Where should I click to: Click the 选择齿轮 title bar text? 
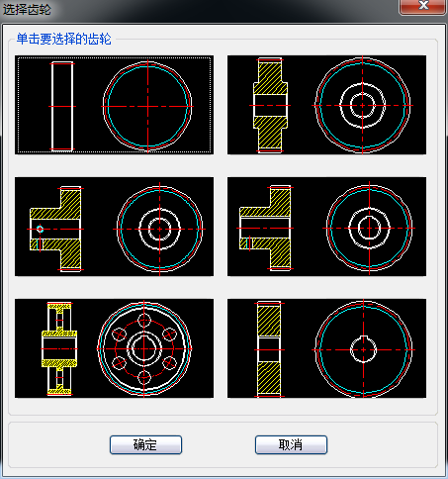pos(27,9)
